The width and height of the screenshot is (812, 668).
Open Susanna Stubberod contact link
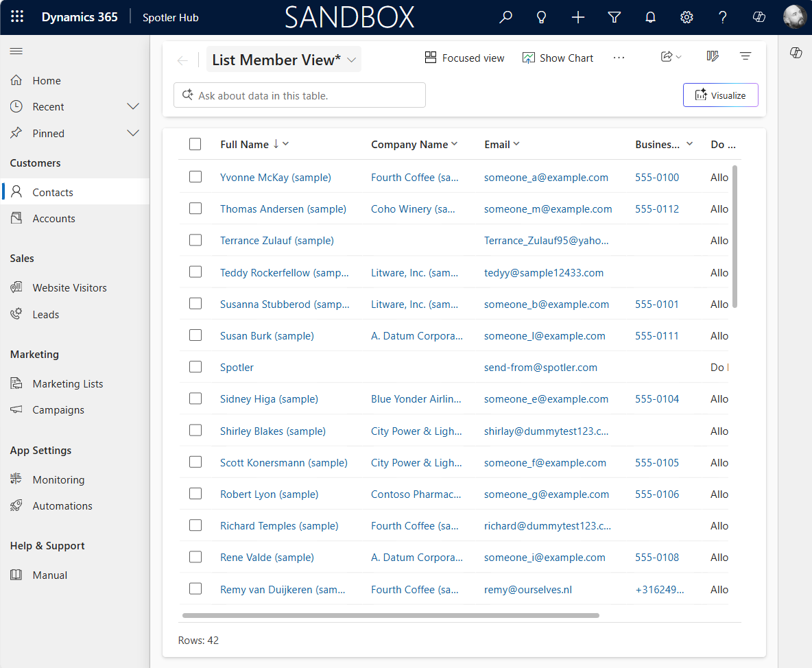point(285,305)
